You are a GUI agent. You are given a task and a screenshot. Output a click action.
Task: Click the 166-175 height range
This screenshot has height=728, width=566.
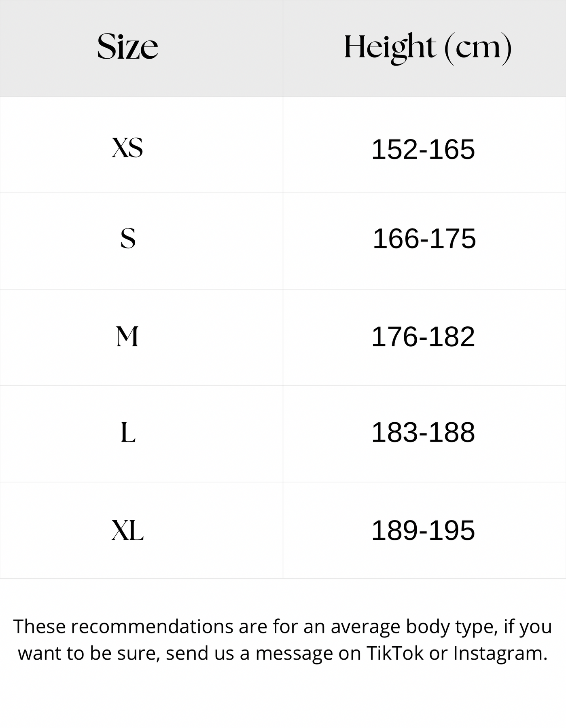(424, 239)
